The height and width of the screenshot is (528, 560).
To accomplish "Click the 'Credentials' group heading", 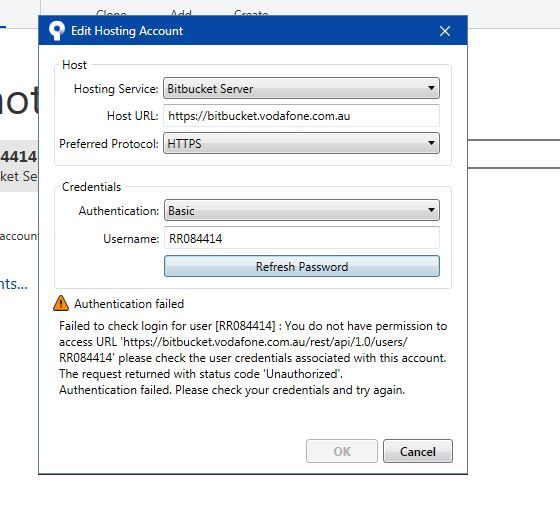I will click(x=91, y=187).
